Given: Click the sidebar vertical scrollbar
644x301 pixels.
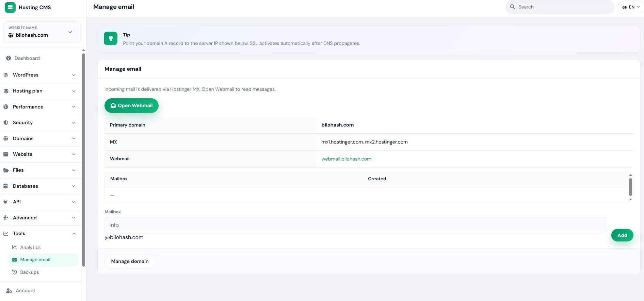Looking at the screenshot, I should coord(83,160).
